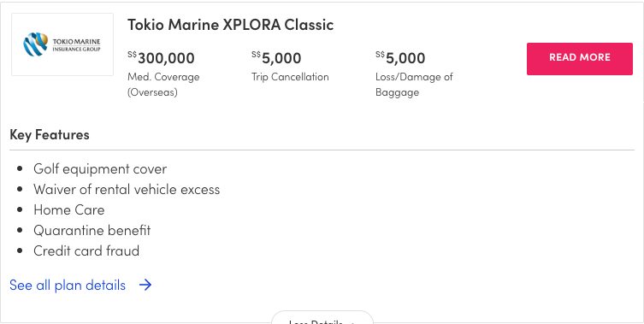Select the Quarantine benefit feature item
644x324 pixels.
(x=92, y=230)
